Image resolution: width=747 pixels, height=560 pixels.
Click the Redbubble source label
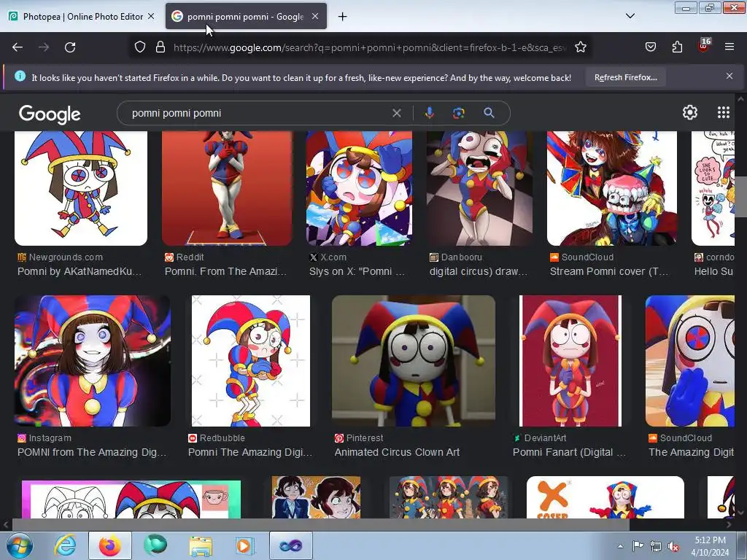[222, 438]
